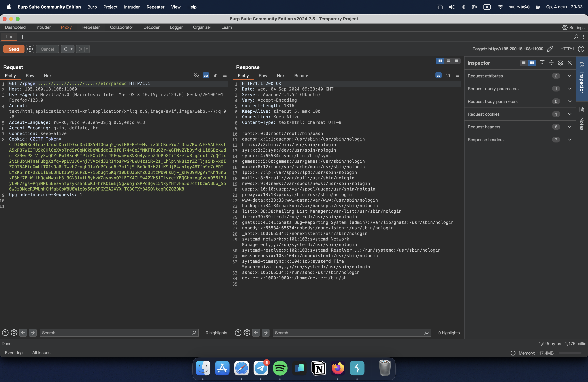Screen dimensions: 588x382
Task: Click the Repeater tab search magnifier icon
Action: coord(576,37)
